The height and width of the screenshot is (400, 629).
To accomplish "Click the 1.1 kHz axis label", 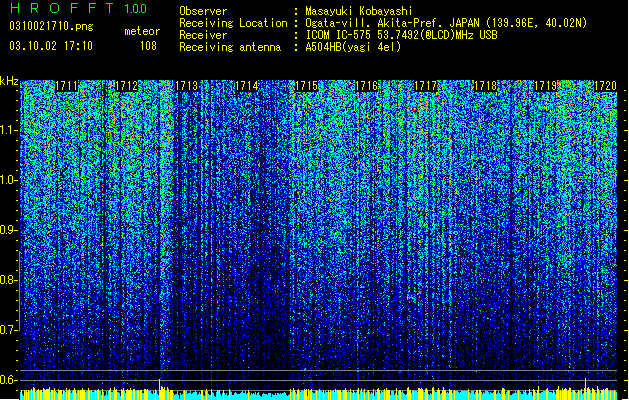I will pyautogui.click(x=9, y=131).
